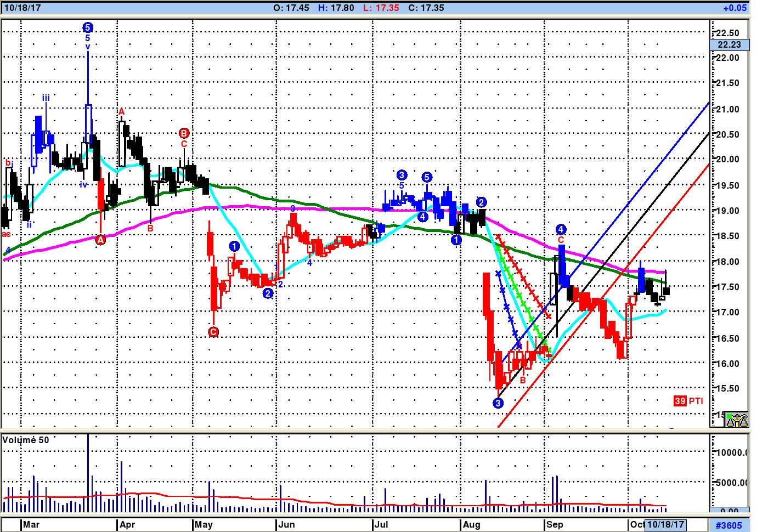Click the Aug month label on the time axis
Image resolution: width=768 pixels, height=532 pixels.
[471, 524]
